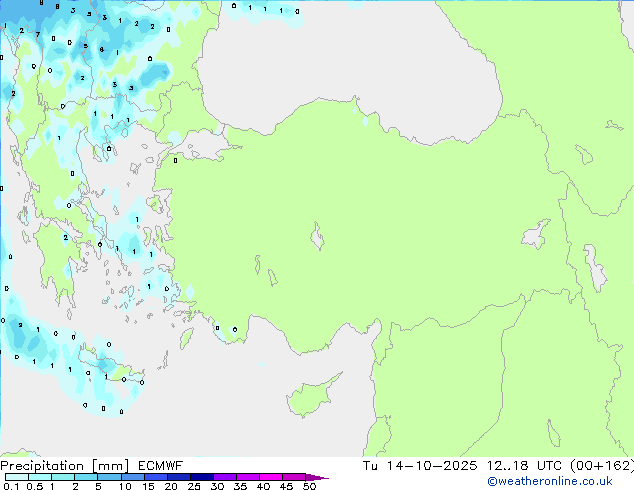Choose the 35 to 40 mm legend swatch
Viewport: 634px width, 490px height.
pos(247,477)
